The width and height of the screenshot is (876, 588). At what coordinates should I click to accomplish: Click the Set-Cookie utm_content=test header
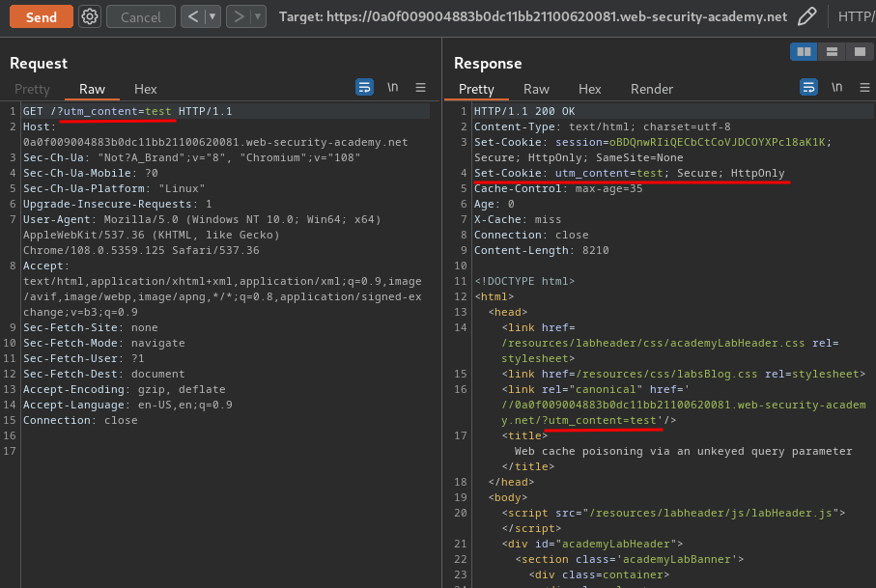coord(629,173)
